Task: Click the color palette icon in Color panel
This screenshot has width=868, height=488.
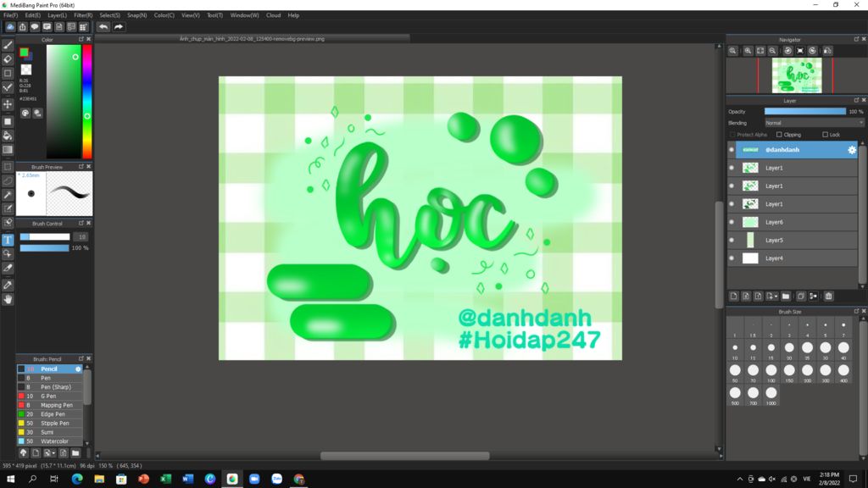Action: (x=25, y=113)
